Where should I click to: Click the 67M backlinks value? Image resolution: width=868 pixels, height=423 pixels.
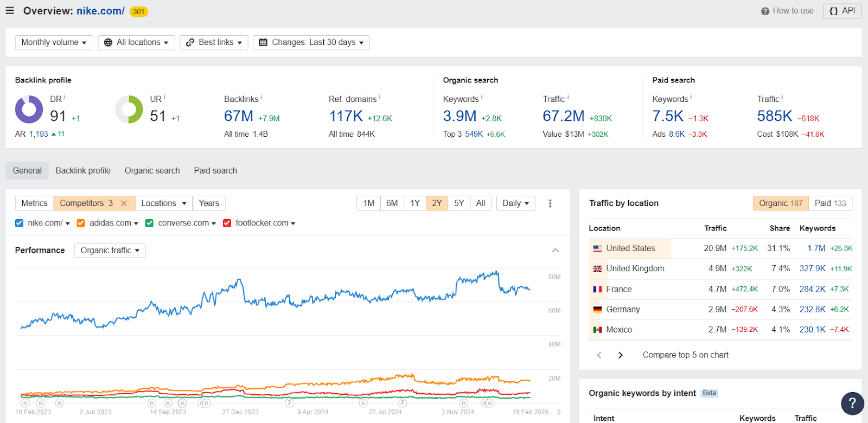pos(239,116)
